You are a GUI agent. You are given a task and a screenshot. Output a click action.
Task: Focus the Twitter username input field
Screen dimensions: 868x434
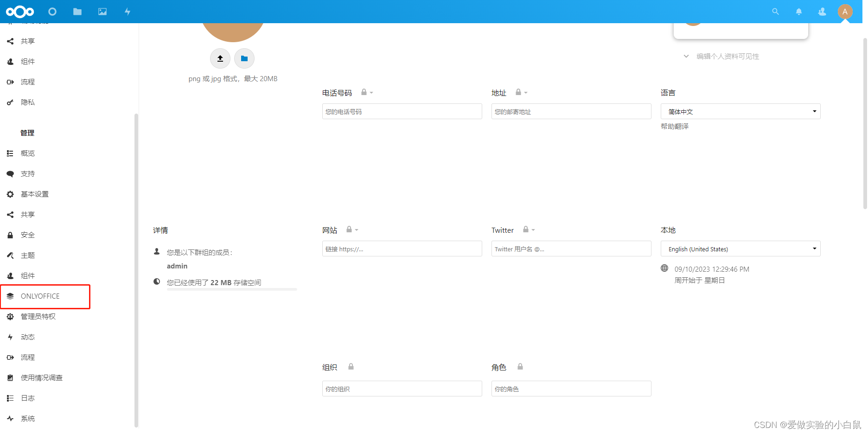point(571,249)
